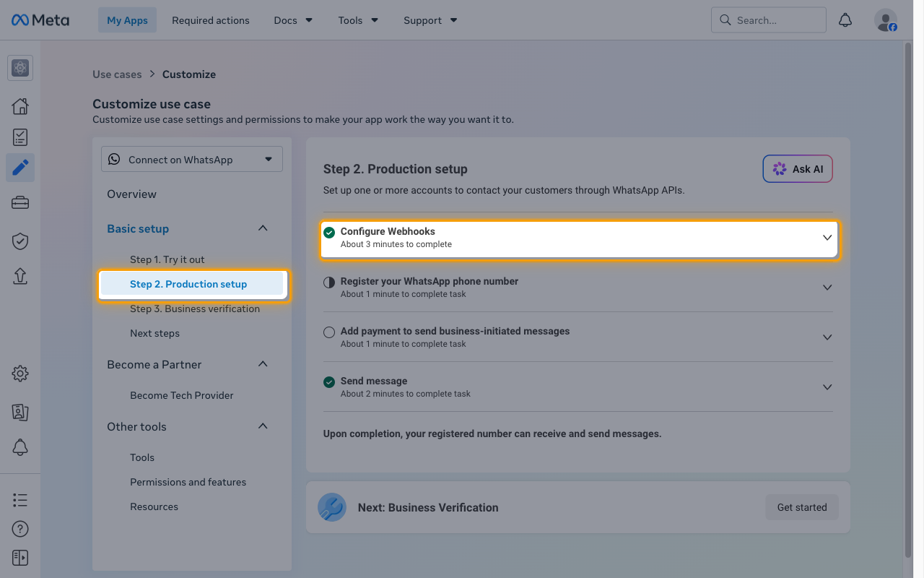Open the briefcase icon in left rail

[x=20, y=203]
